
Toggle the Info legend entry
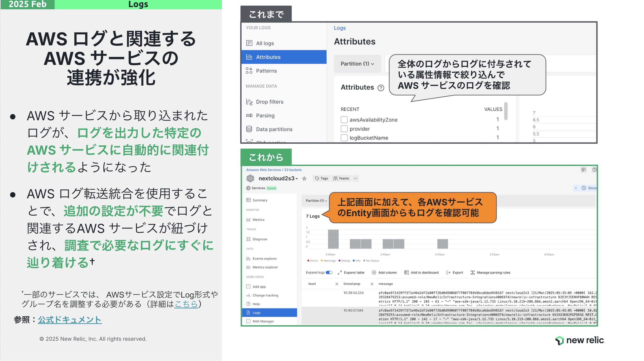pyautogui.click(x=357, y=261)
